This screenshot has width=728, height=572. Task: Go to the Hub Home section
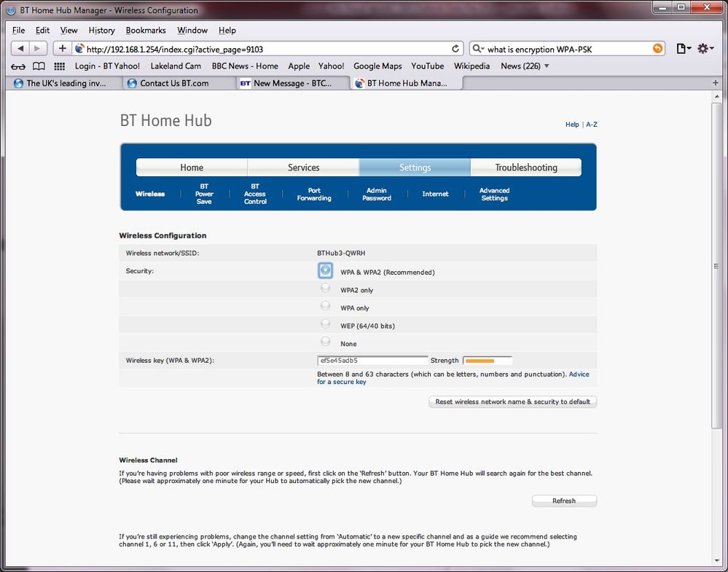(192, 167)
